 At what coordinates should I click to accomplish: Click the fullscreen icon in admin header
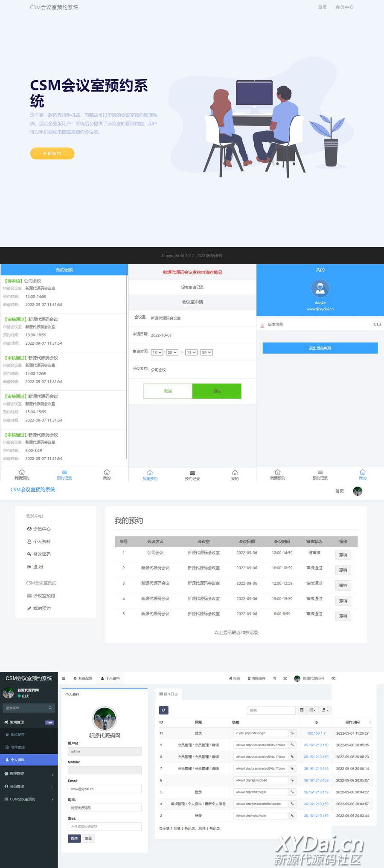285,678
